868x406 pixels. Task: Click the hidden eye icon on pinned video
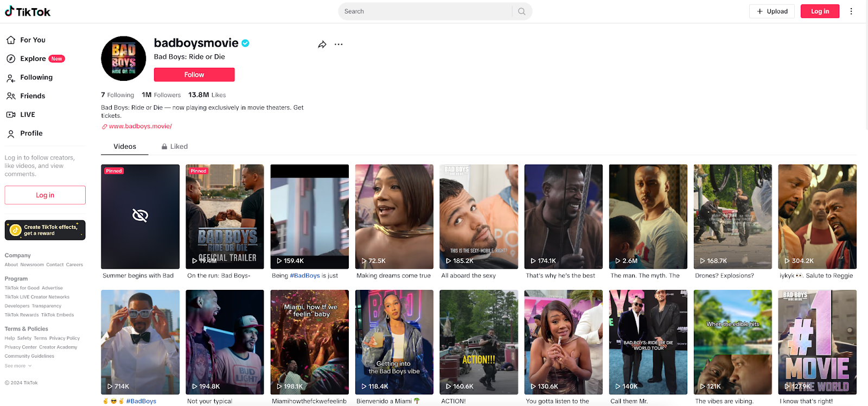[140, 215]
